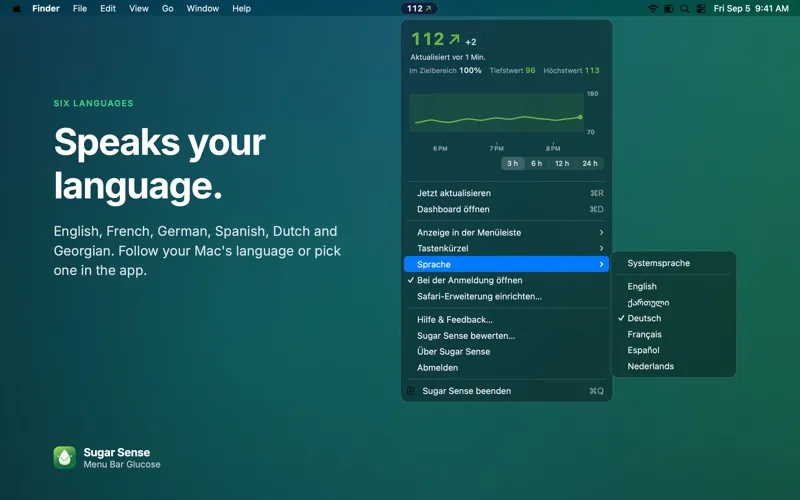Open Control Center icon in menu bar
This screenshot has height=500, width=800.
tap(701, 9)
